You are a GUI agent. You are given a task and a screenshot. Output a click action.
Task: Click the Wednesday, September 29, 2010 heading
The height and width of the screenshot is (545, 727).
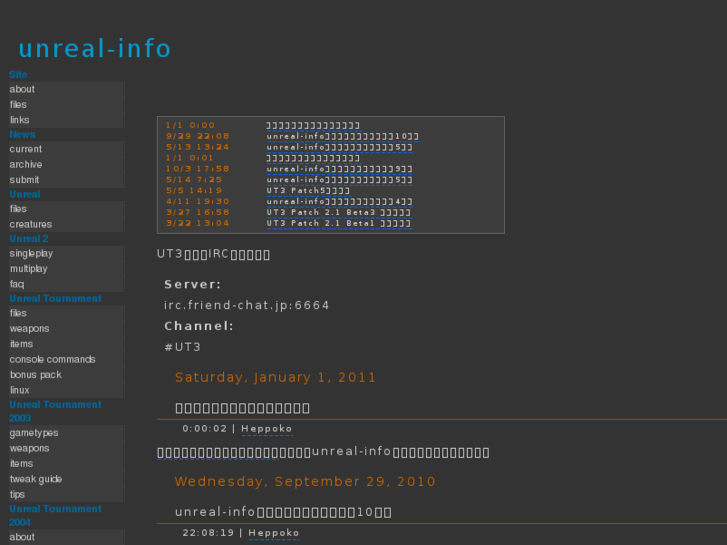pos(305,481)
